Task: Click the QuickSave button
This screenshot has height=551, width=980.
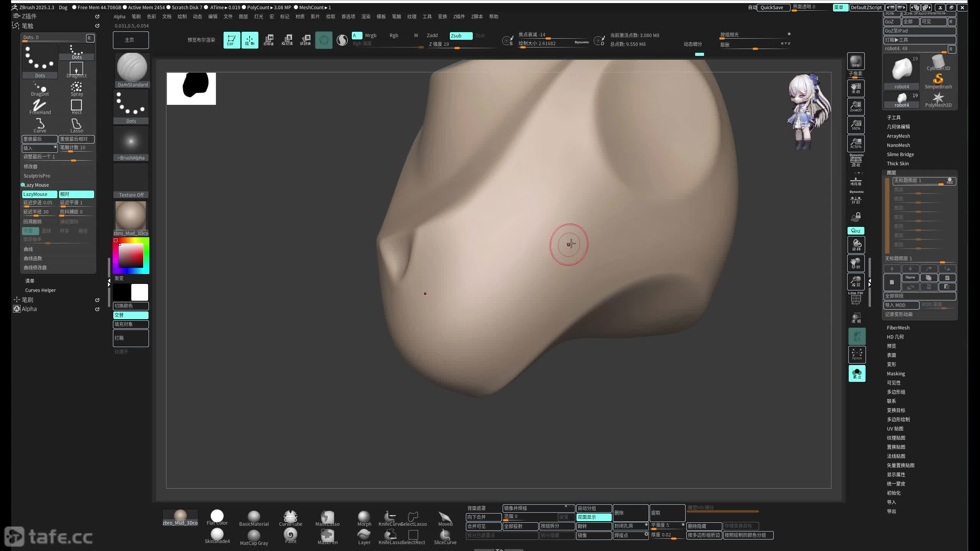Action: [774, 7]
